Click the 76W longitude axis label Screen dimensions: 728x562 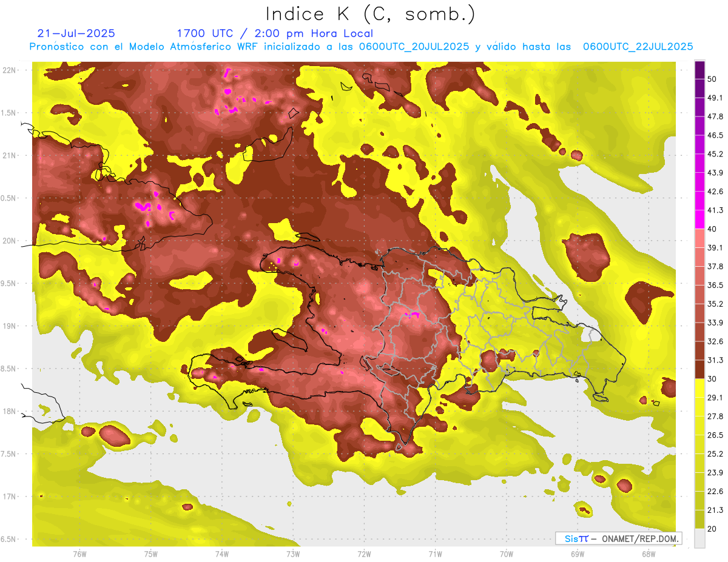pos(79,554)
